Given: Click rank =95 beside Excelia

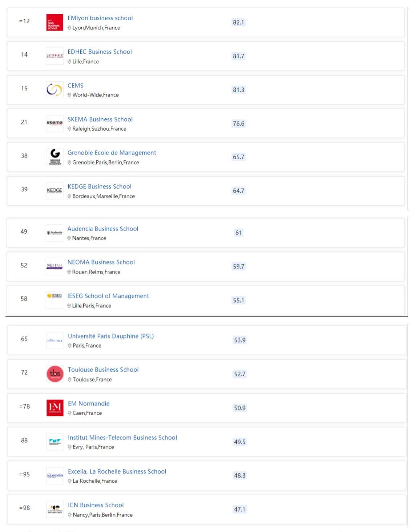Looking at the screenshot, I should click(x=24, y=474).
